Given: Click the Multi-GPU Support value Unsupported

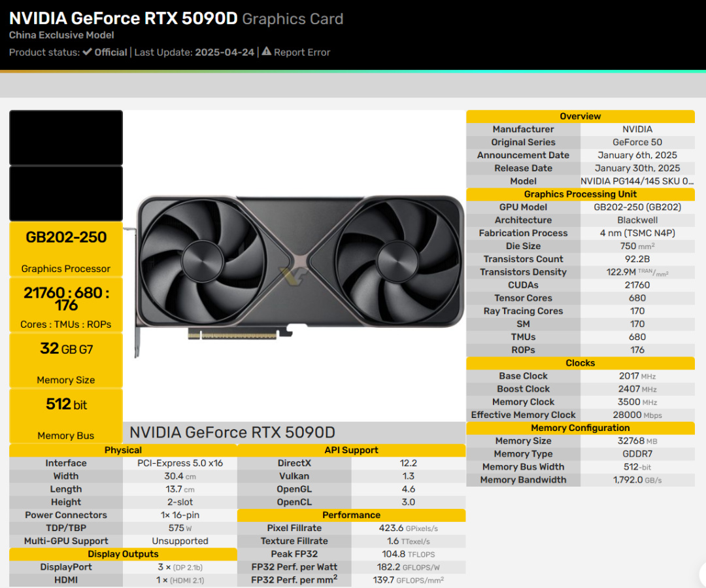Looking at the screenshot, I should [x=180, y=541].
